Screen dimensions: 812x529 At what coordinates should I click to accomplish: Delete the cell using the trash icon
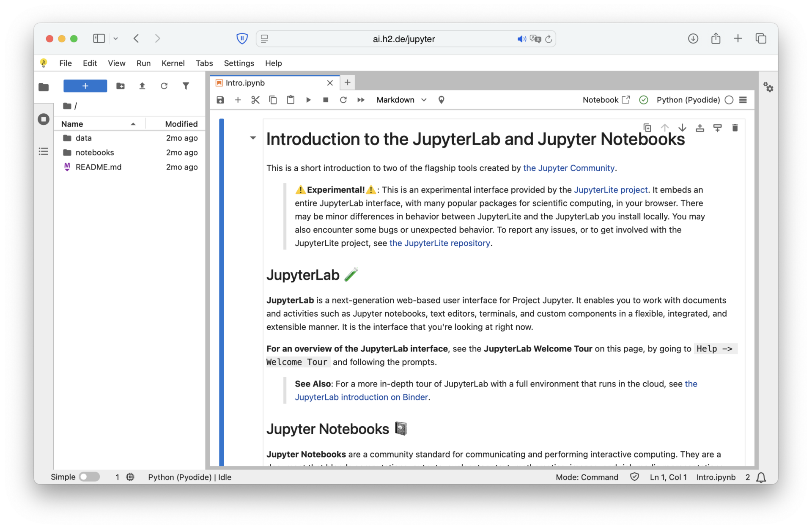(x=735, y=128)
